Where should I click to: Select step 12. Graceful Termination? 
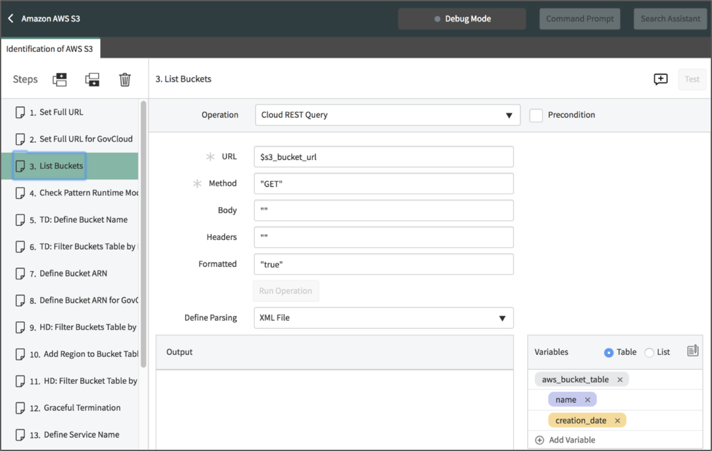(70, 408)
